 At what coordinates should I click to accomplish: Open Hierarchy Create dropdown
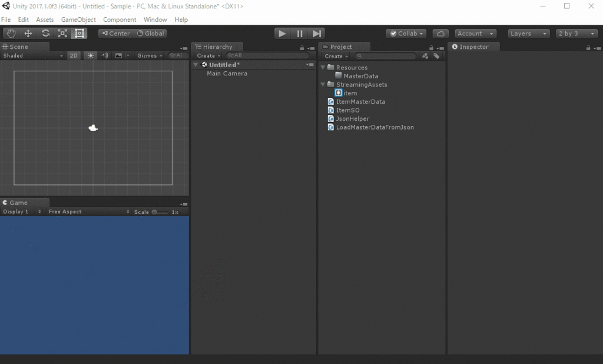point(208,56)
